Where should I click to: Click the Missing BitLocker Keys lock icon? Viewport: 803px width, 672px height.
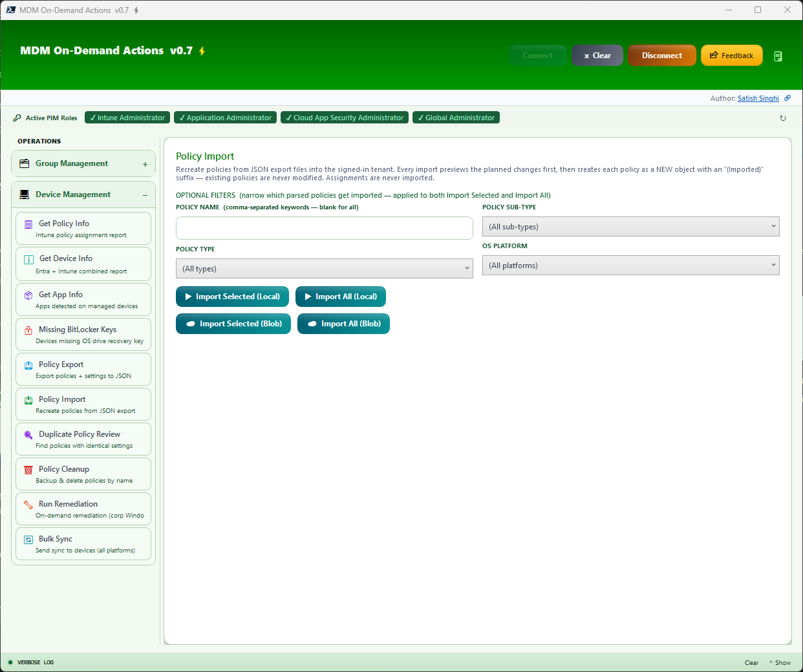[28, 330]
